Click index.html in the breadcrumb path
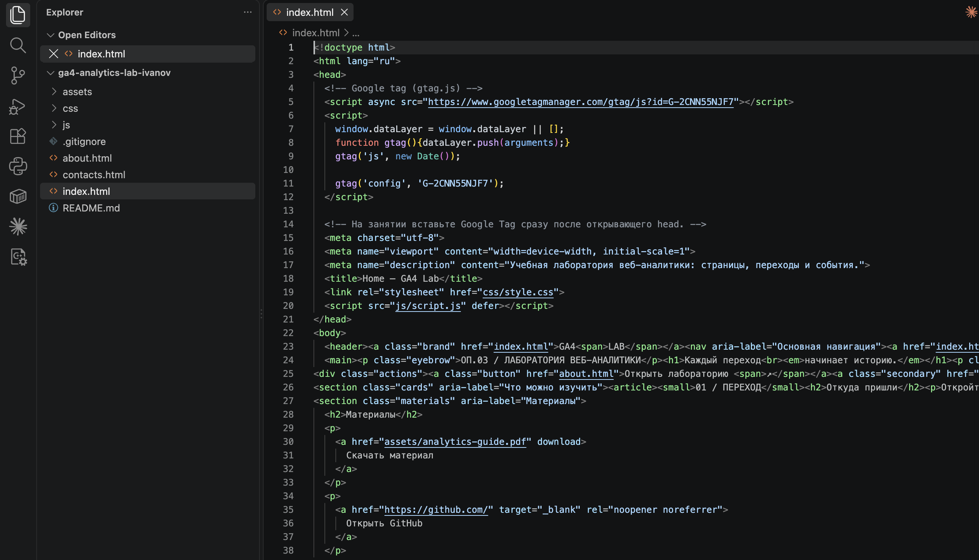This screenshot has height=560, width=979. tap(315, 33)
